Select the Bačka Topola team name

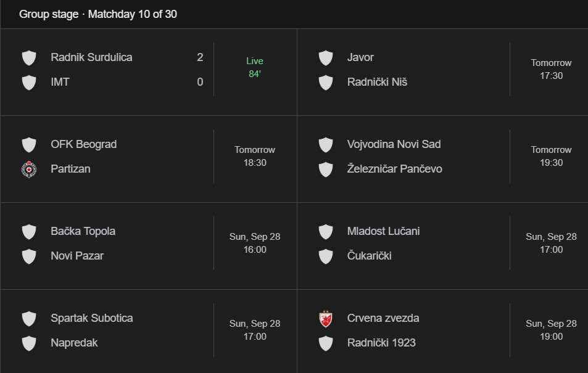click(x=83, y=231)
